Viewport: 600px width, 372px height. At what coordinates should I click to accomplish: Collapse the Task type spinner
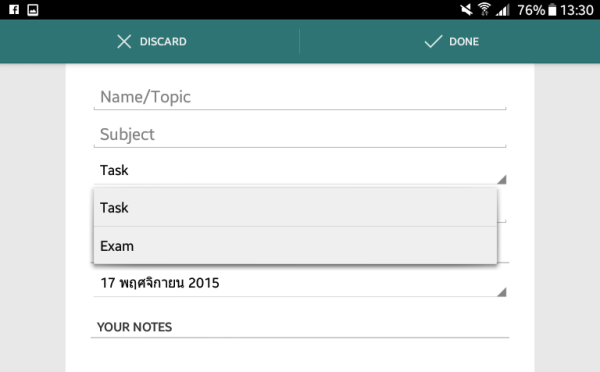point(300,170)
